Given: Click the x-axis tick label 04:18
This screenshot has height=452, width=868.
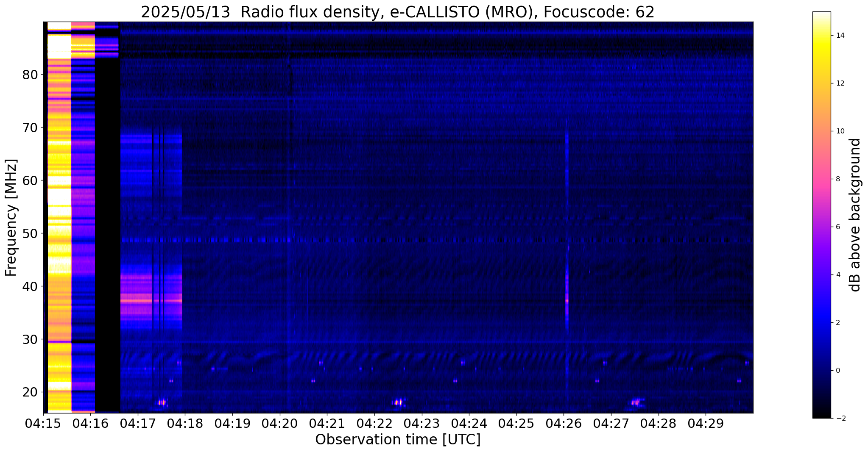Looking at the screenshot, I should click(x=185, y=423).
